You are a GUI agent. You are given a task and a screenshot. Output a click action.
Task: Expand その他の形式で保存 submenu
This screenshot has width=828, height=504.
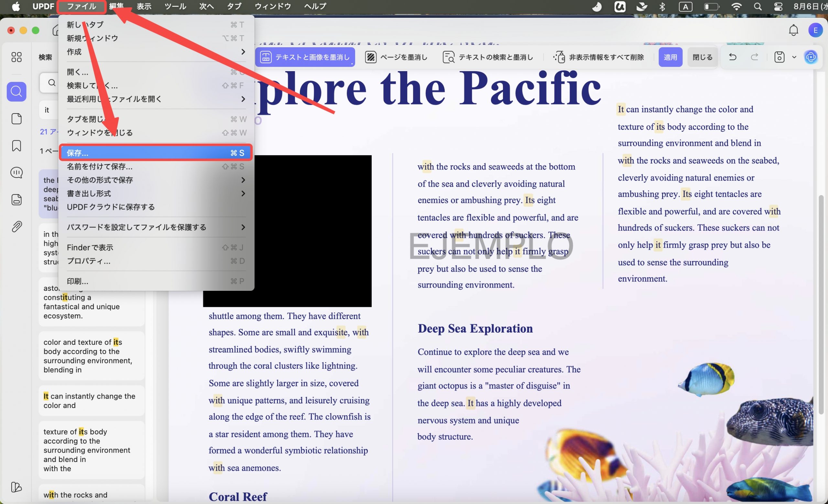tap(156, 180)
